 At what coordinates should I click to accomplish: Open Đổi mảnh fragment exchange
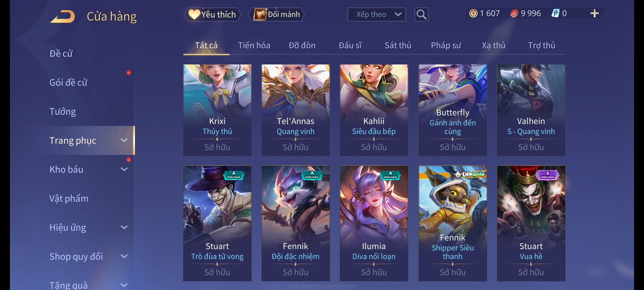click(x=277, y=14)
